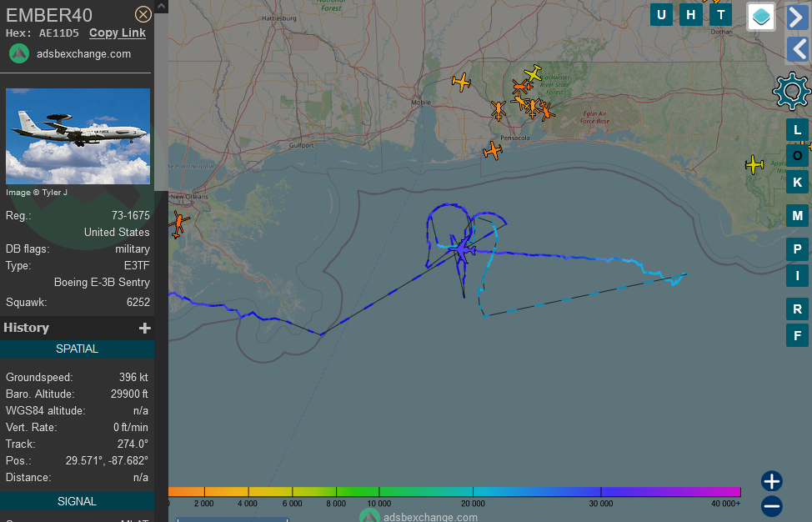The height and width of the screenshot is (522, 812).
Task: Click the E-3 Sentry aircraft photo
Action: point(78,136)
